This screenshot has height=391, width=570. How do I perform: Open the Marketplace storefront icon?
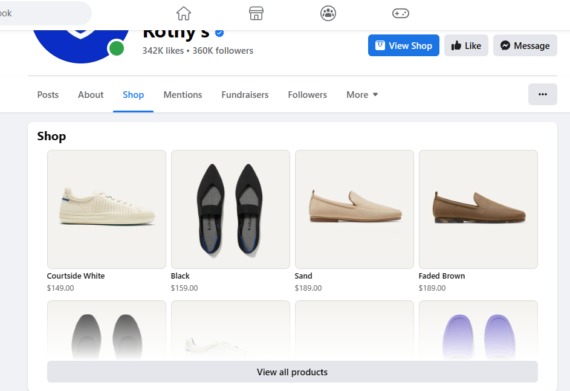256,13
